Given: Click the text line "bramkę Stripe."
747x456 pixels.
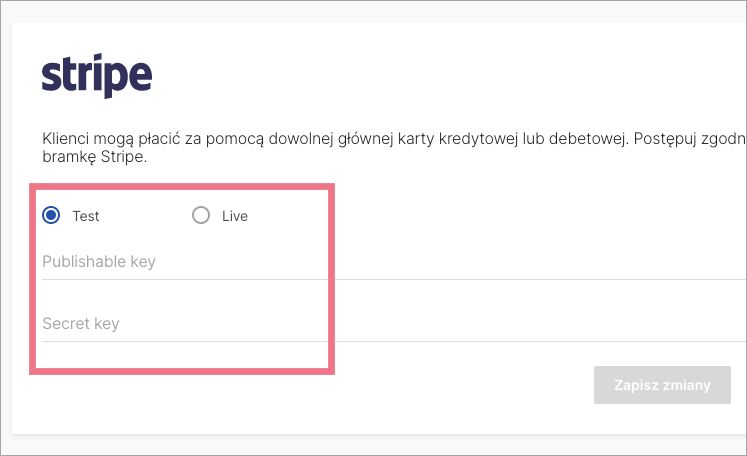Looking at the screenshot, I should click(95, 158).
